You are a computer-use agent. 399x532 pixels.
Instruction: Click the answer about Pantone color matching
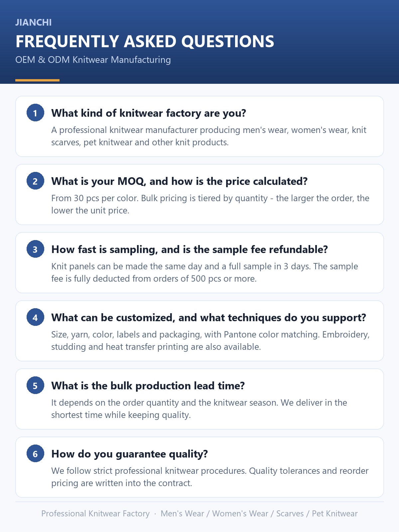[x=210, y=340]
